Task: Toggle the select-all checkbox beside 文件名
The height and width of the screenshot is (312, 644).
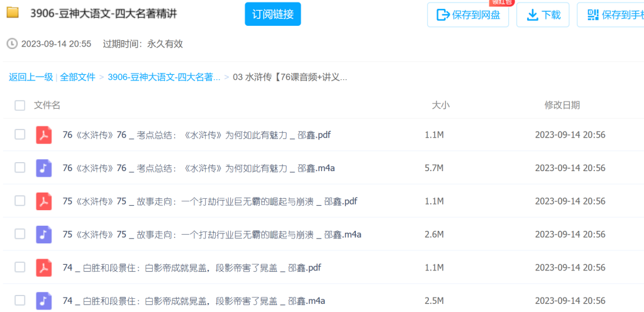Action: click(x=19, y=106)
